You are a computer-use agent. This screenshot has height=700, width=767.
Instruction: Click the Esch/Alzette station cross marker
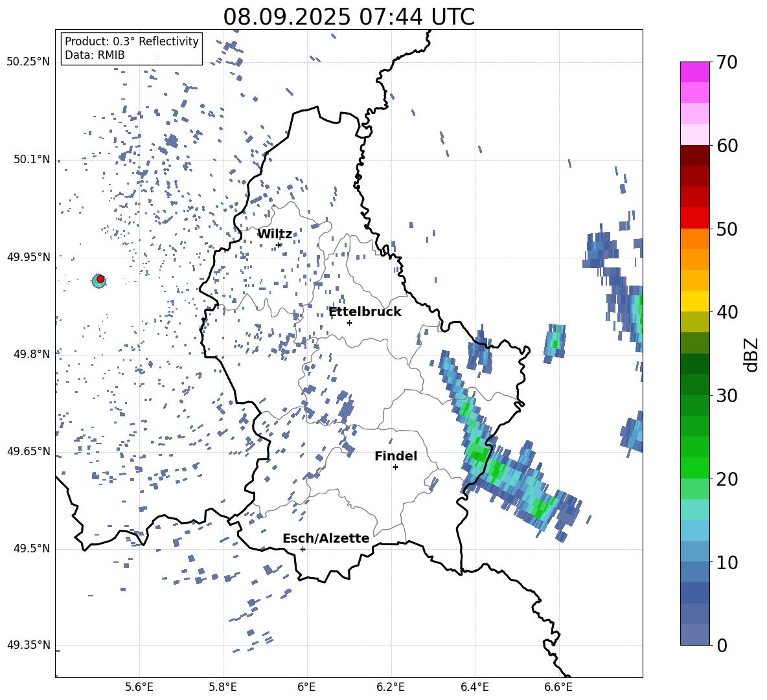coord(303,549)
